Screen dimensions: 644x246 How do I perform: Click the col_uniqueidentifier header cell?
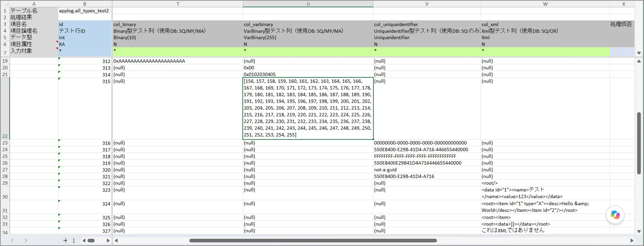(427, 24)
